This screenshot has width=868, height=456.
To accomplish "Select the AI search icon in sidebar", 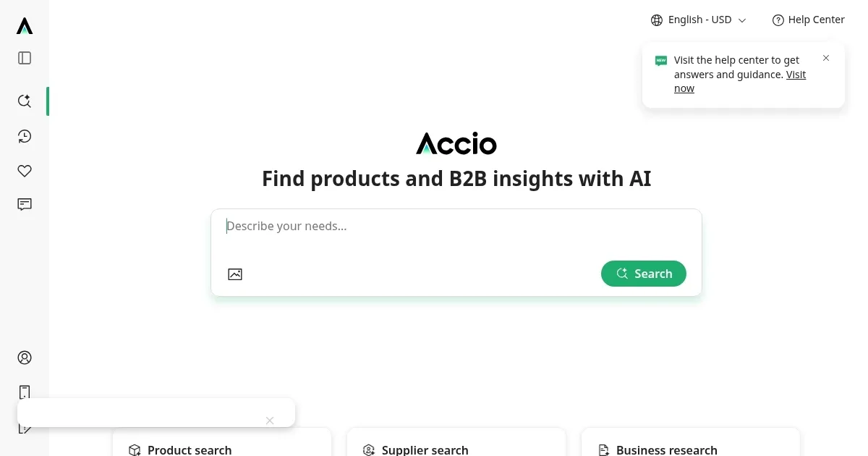I will coord(24,101).
